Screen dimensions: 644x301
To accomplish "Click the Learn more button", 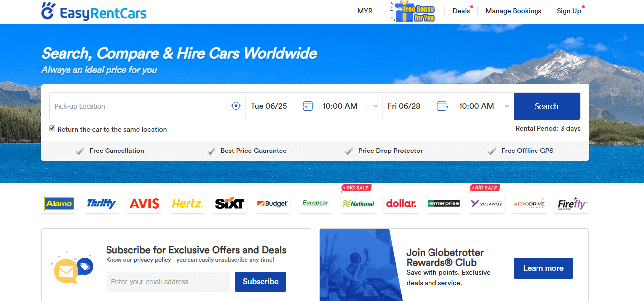I will pyautogui.click(x=543, y=268).
